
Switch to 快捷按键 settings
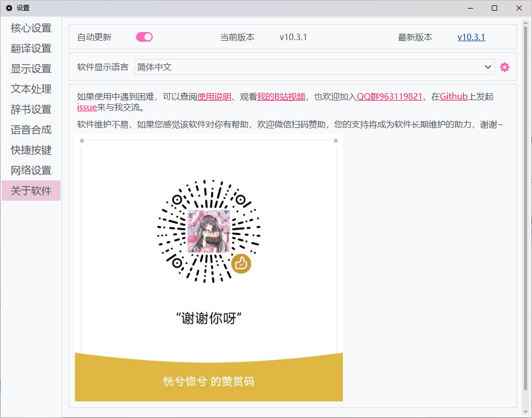[30, 150]
